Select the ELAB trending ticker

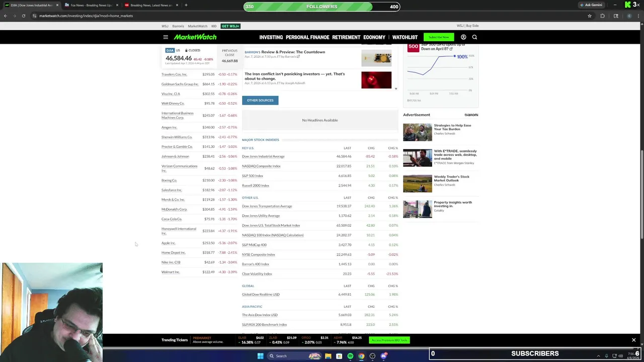251,340
